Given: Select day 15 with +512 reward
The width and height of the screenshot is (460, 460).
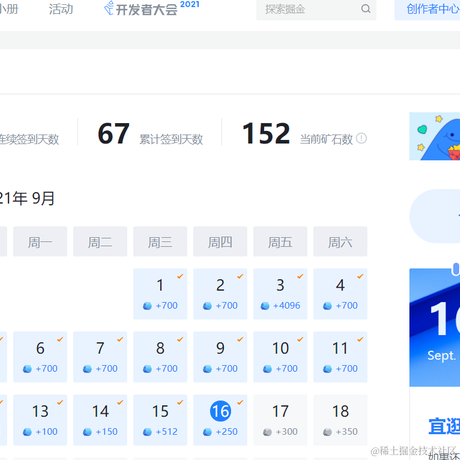Looking at the screenshot, I should [x=160, y=420].
